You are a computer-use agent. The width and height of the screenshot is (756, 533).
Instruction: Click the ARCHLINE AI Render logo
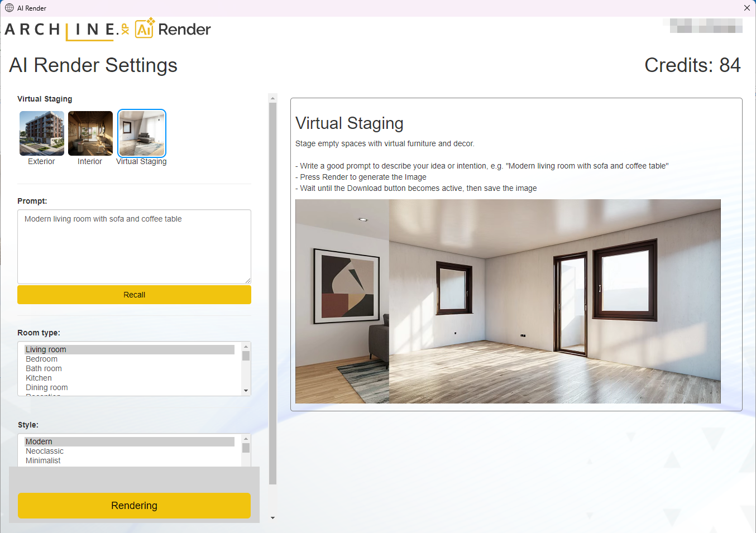pos(108,30)
